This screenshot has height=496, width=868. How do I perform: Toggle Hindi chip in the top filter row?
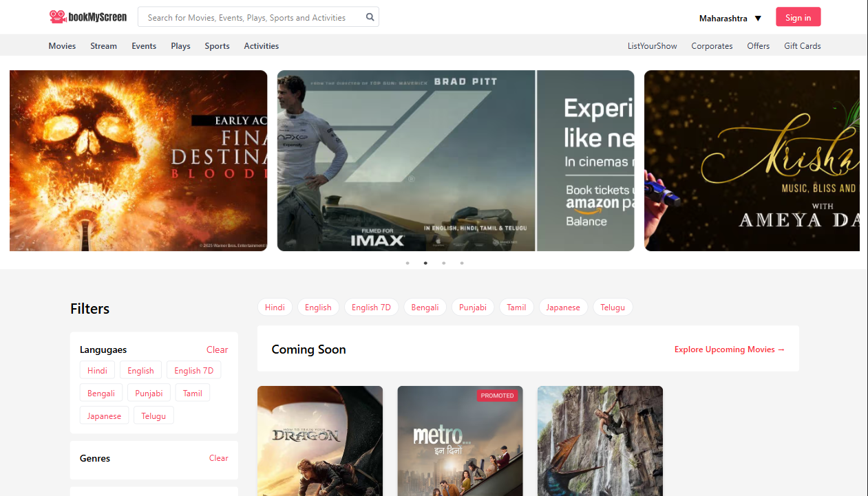click(275, 308)
